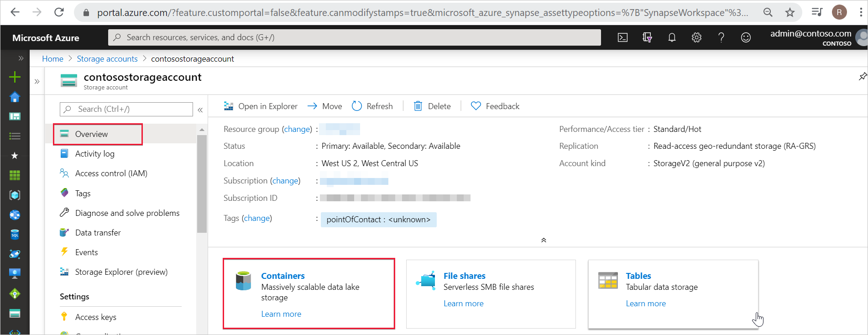Reload the page with browser refresh icon
Viewport: 868px width, 335px height.
pyautogui.click(x=59, y=12)
